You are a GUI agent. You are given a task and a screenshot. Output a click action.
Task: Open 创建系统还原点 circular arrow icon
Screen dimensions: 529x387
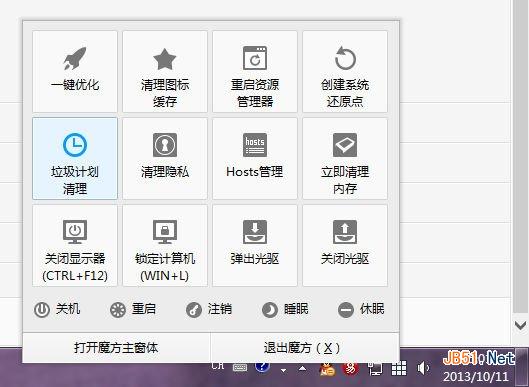coord(345,58)
